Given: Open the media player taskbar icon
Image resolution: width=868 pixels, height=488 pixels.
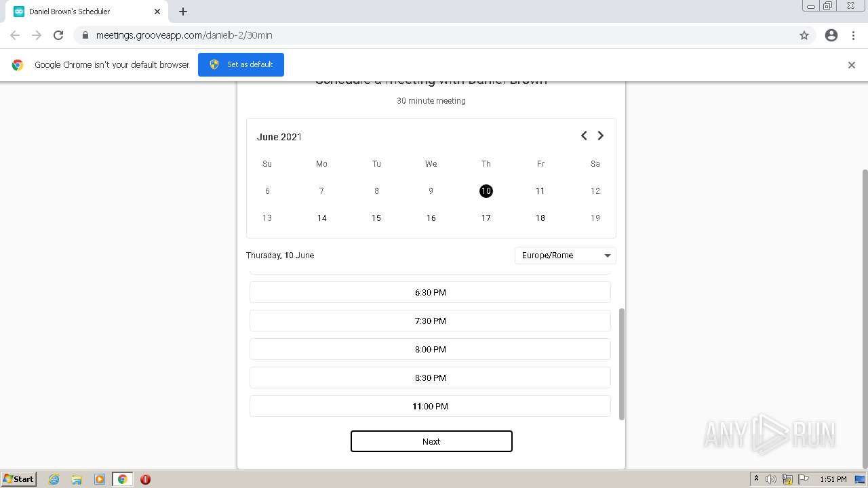Looking at the screenshot, I should click(x=99, y=479).
